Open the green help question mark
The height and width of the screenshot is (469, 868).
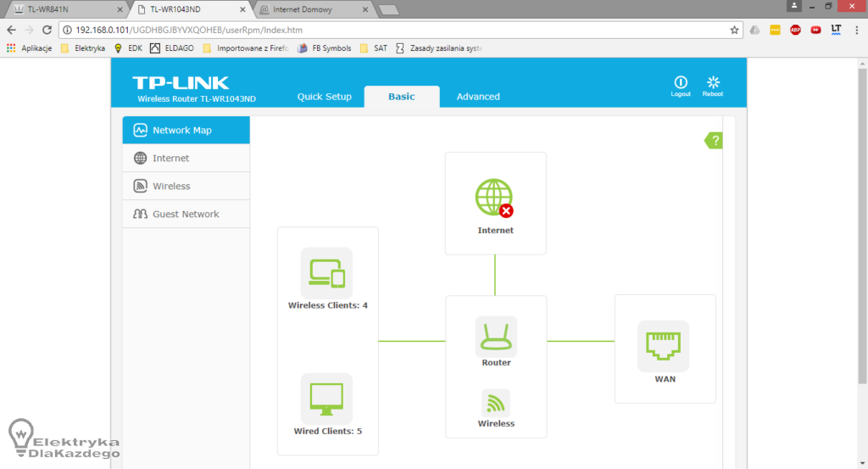[715, 141]
